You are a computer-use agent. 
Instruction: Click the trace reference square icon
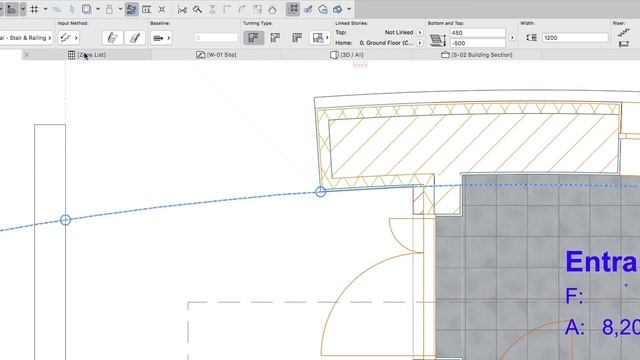tap(87, 9)
